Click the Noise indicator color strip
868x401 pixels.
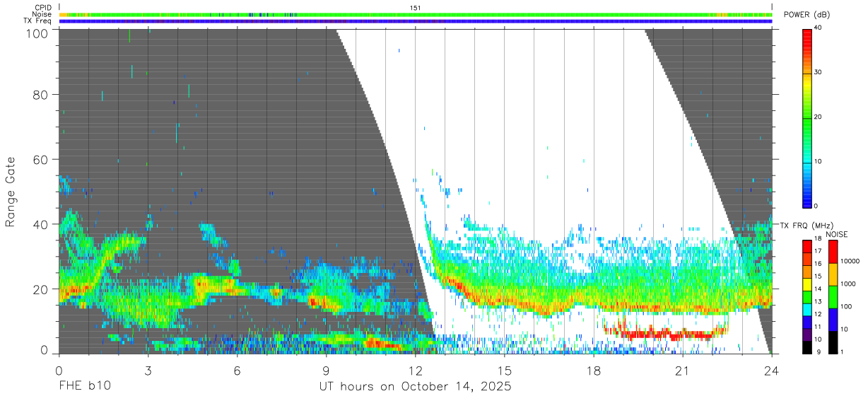[x=415, y=14]
